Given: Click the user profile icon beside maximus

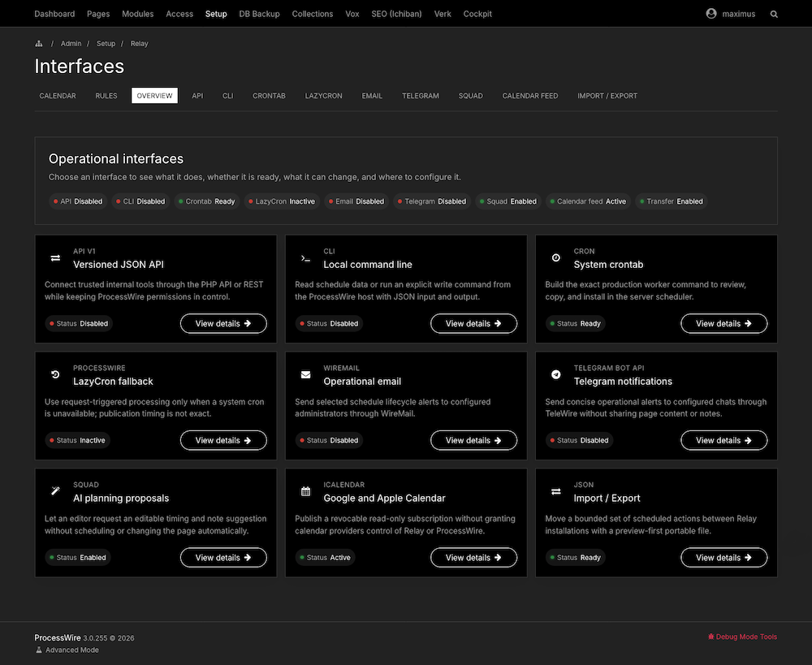Looking at the screenshot, I should point(711,14).
